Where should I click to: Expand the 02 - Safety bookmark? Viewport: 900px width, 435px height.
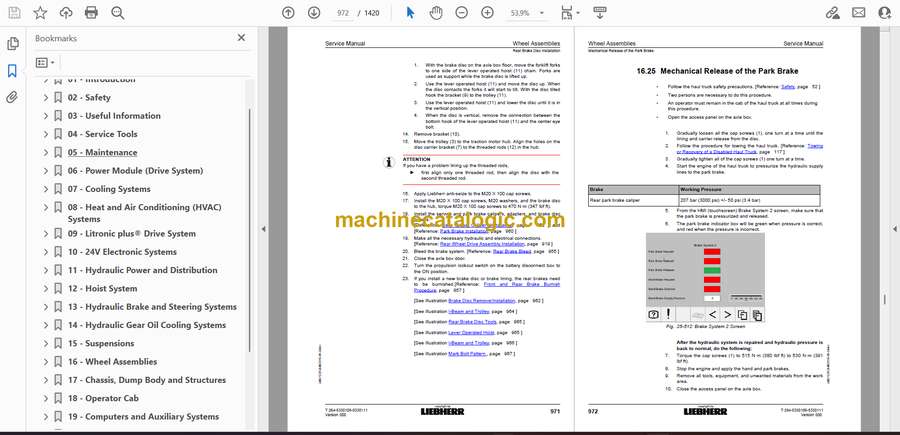pos(46,98)
